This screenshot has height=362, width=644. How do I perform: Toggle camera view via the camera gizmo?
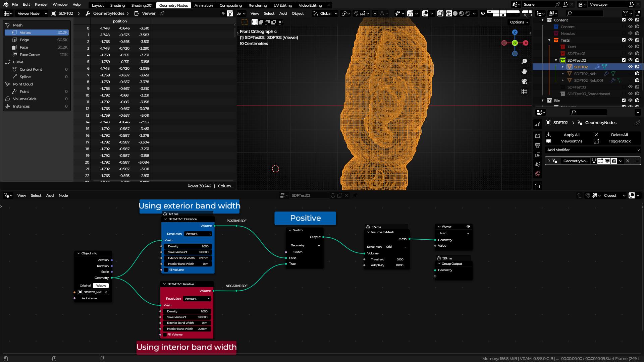click(x=524, y=81)
